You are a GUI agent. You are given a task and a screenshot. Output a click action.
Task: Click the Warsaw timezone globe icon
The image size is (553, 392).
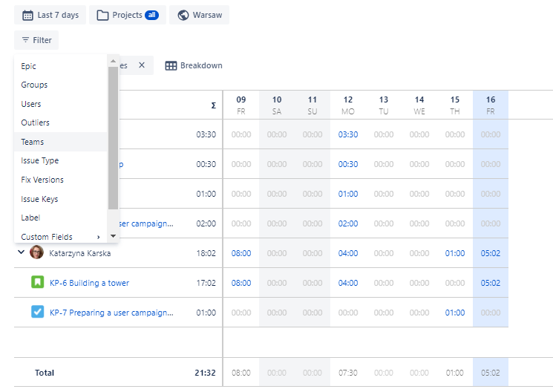pyautogui.click(x=183, y=15)
